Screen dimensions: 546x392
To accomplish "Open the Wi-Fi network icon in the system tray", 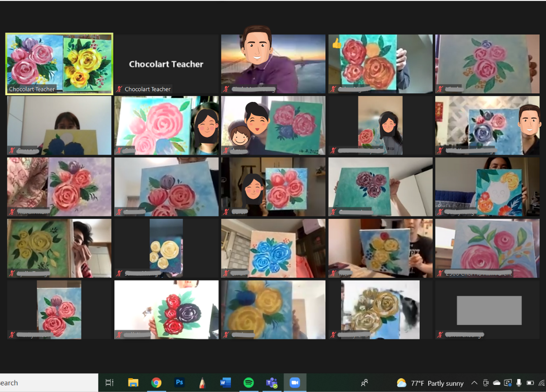I will click(x=541, y=383).
